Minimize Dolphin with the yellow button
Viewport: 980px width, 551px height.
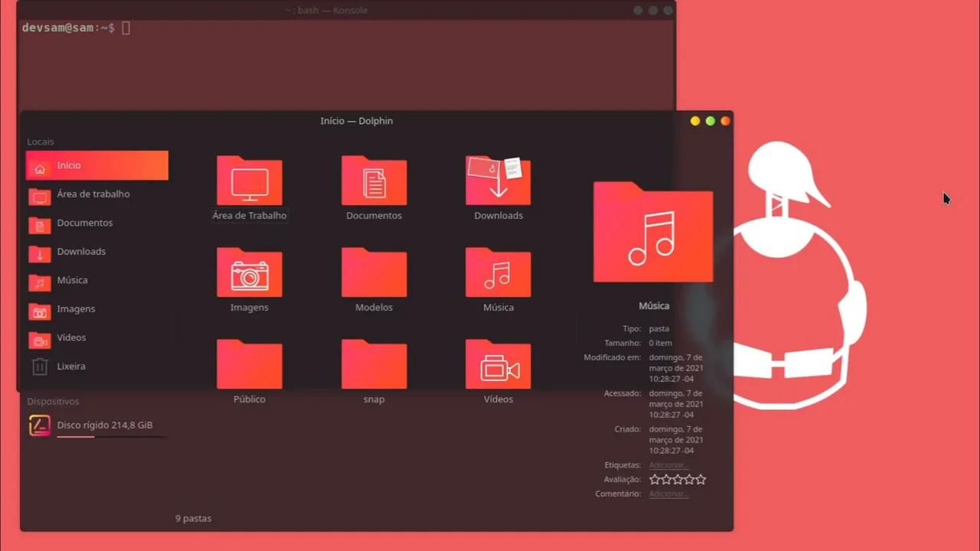point(695,121)
